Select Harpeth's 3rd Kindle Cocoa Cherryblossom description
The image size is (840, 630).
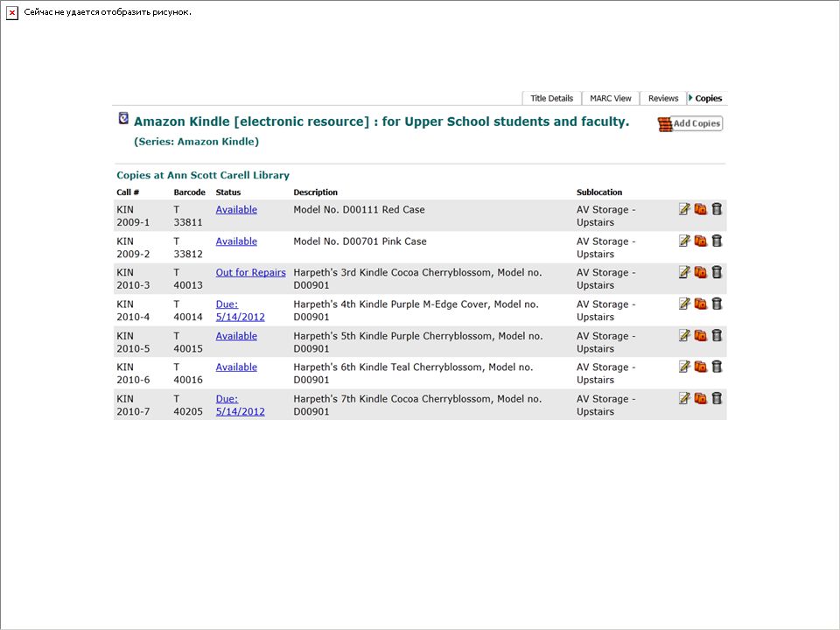[x=417, y=278]
